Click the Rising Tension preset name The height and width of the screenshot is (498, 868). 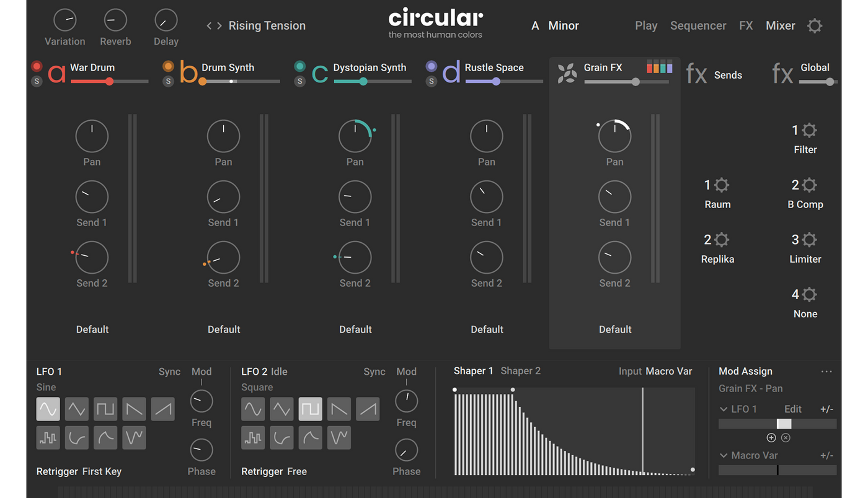[267, 26]
